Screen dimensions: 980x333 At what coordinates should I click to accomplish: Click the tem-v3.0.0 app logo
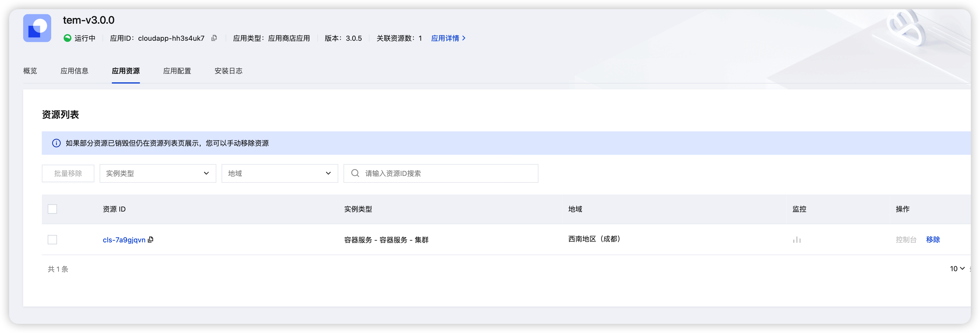(x=37, y=28)
